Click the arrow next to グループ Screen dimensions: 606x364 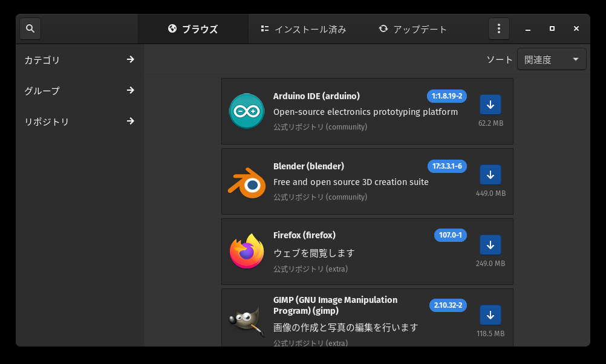[131, 91]
